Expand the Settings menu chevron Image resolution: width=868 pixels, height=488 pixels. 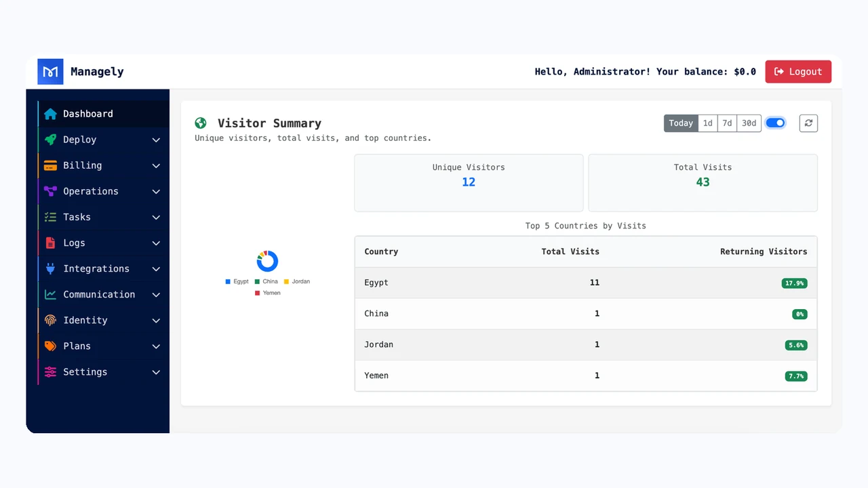[x=156, y=371]
